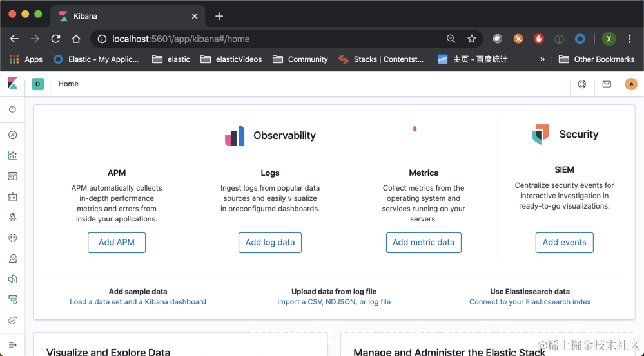
Task: Open Dashboard icon in sidebar
Action: 13,176
